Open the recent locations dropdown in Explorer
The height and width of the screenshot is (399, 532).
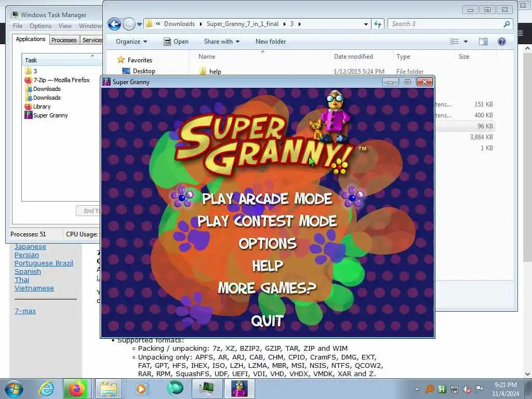click(x=139, y=24)
